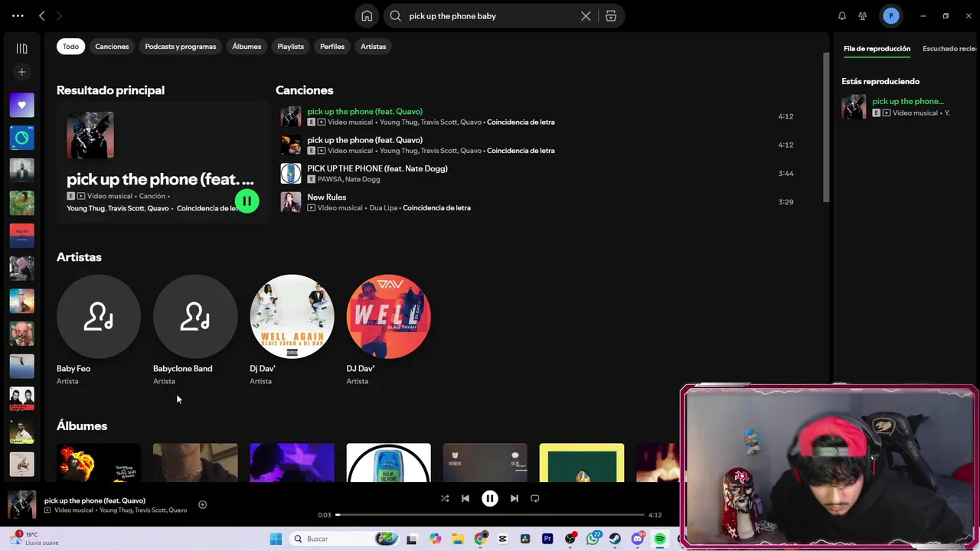Select the Perfiles filter chip
The image size is (980, 551).
point(332,47)
